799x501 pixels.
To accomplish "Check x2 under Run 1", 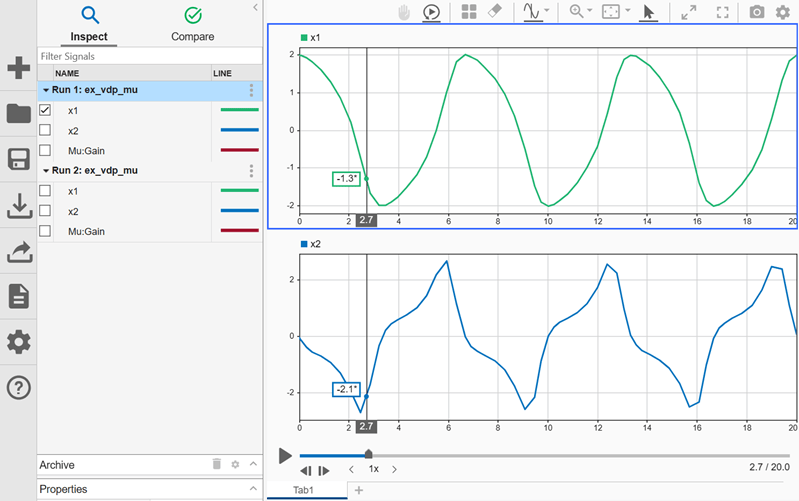I will click(45, 130).
